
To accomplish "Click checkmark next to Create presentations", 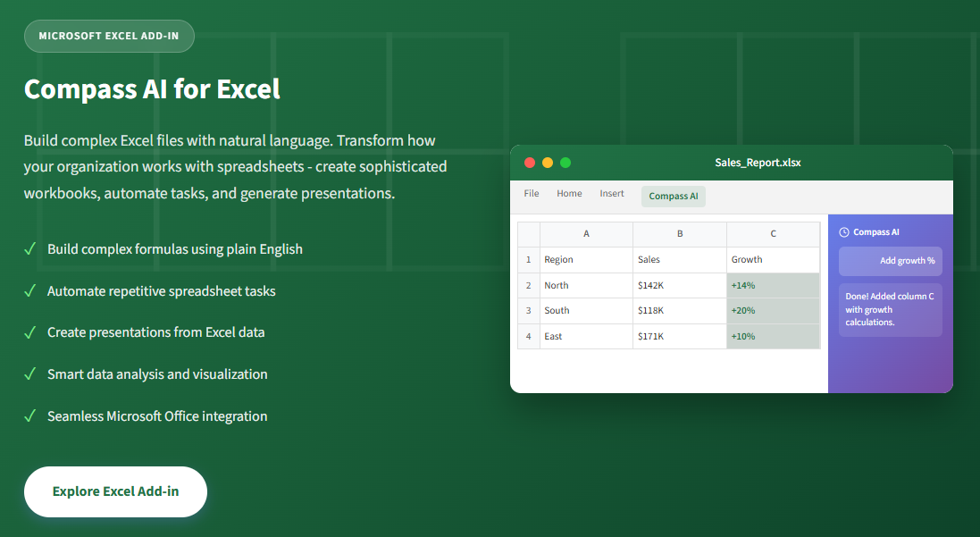I will (x=30, y=332).
